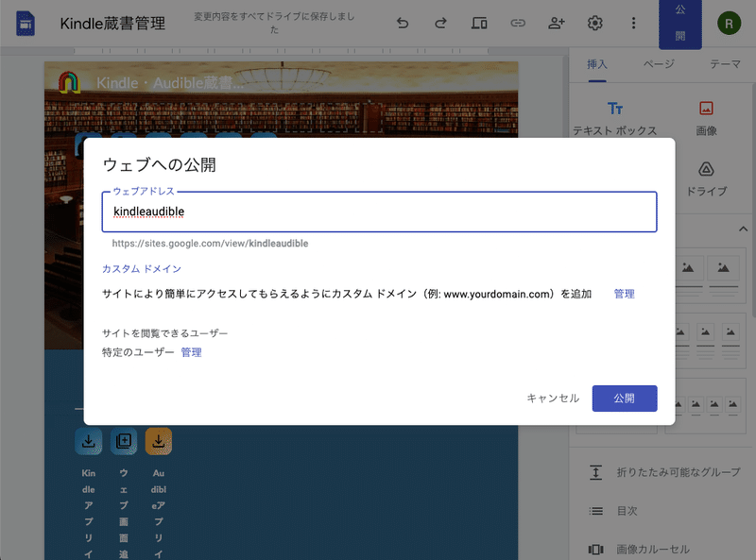This screenshot has width=756, height=560.
Task: Open the settings gear icon
Action: pos(595,23)
